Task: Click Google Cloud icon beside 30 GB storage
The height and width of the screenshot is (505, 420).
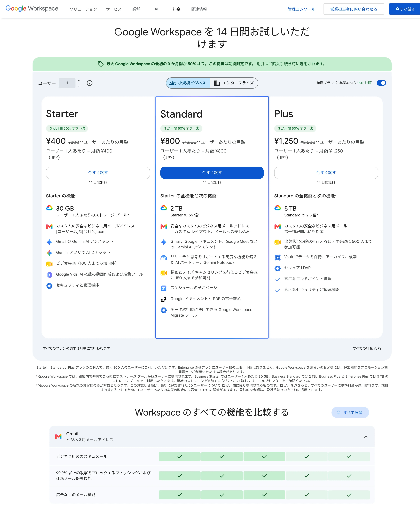Action: (49, 208)
